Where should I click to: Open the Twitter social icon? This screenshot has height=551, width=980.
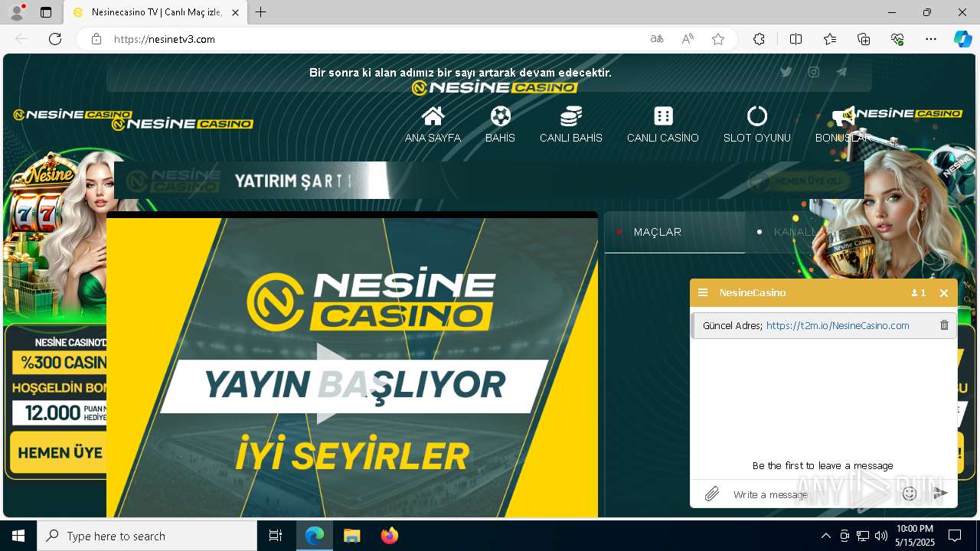pos(786,72)
